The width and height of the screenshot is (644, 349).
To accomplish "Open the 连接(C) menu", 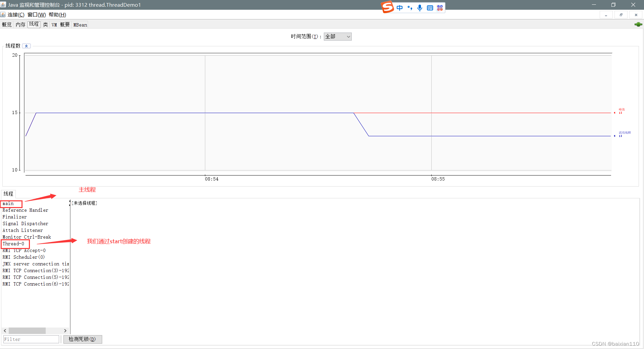I will click(x=16, y=15).
